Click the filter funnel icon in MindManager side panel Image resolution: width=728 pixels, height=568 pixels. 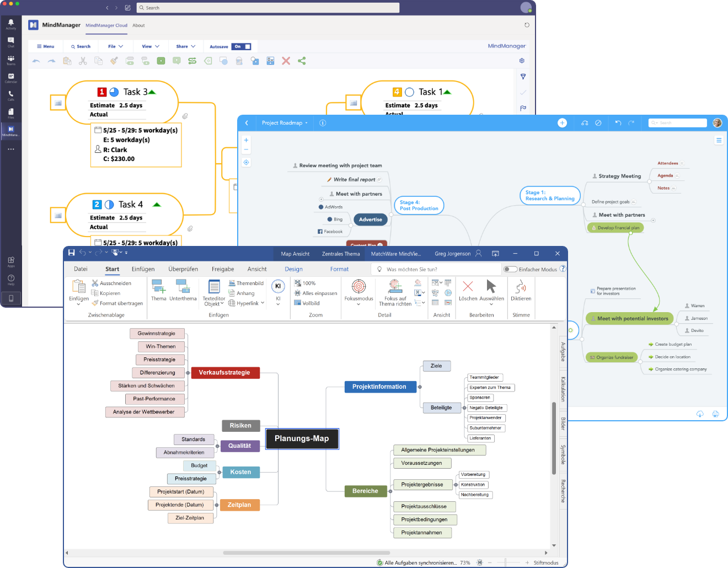[523, 77]
